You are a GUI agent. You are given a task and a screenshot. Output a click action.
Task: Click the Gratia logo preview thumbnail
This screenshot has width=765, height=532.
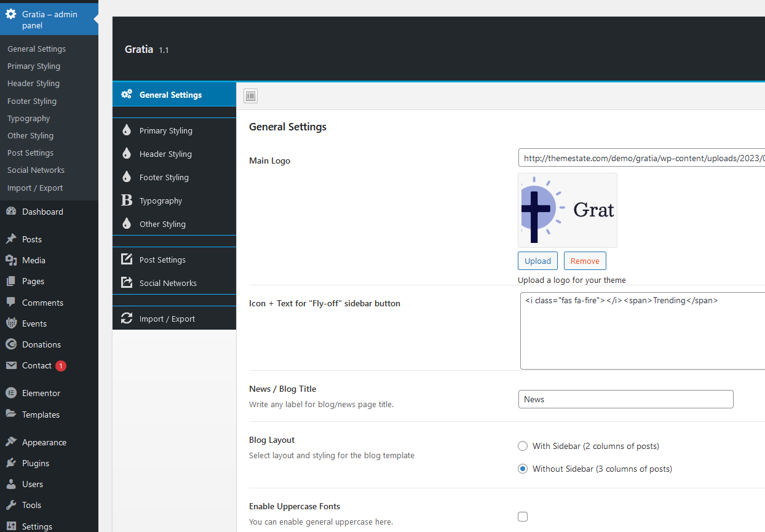568,210
